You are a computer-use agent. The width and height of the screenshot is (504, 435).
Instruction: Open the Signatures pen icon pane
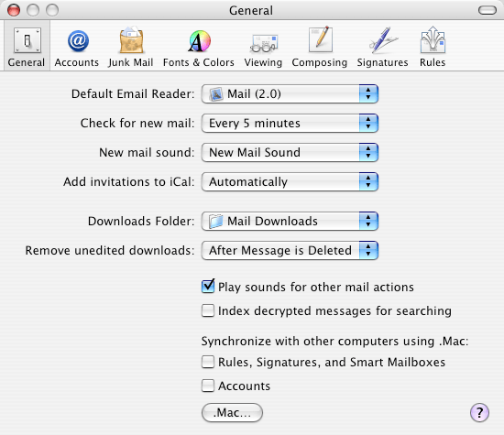383,40
